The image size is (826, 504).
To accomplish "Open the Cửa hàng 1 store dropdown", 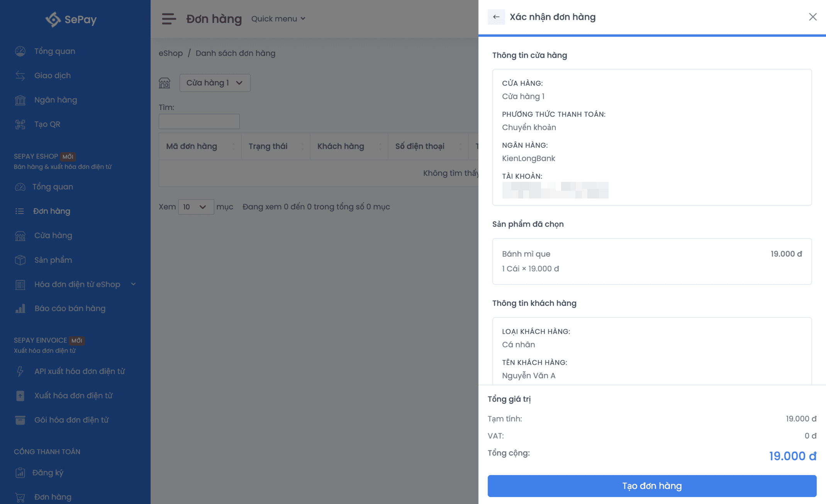I will tap(215, 83).
